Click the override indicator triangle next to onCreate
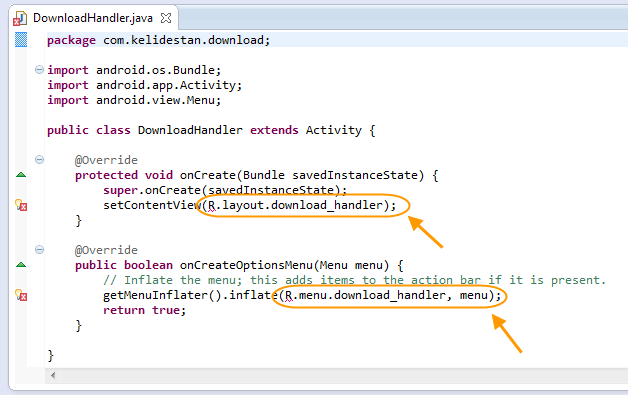 tap(21, 175)
